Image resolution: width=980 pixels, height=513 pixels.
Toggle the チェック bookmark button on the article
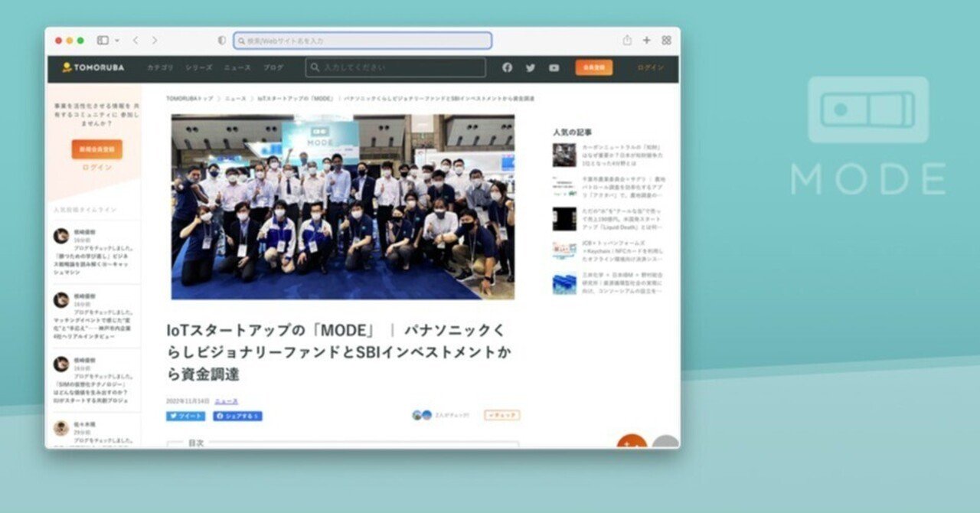(500, 414)
